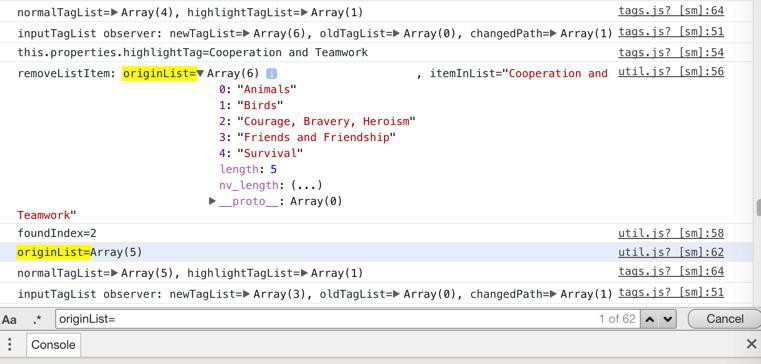This screenshot has width=761, height=364.
Task: Select item "Courage, Bravery, Heroism"
Action: [x=317, y=121]
